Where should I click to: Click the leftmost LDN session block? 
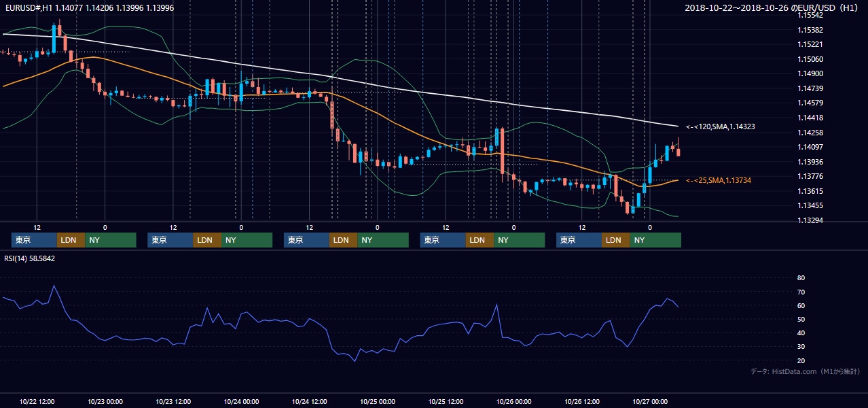tap(71, 240)
